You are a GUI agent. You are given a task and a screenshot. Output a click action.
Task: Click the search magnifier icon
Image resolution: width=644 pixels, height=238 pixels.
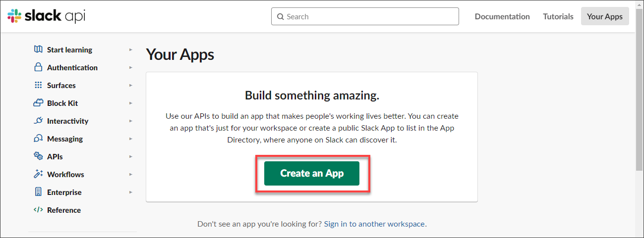pyautogui.click(x=281, y=17)
